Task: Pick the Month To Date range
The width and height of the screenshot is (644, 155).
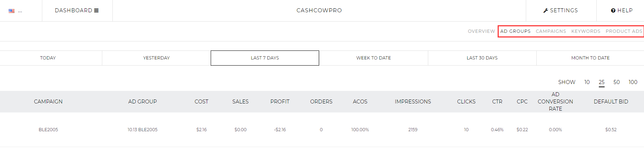Action: (590, 58)
